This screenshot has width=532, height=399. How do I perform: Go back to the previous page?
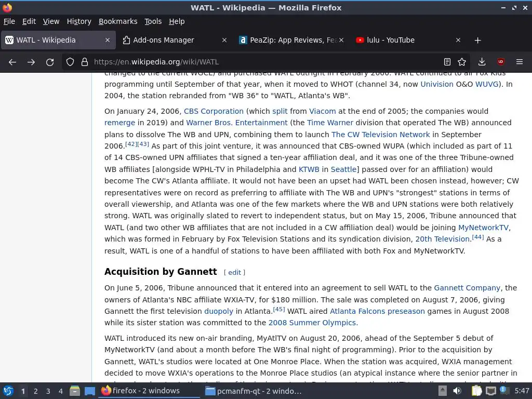[12, 62]
